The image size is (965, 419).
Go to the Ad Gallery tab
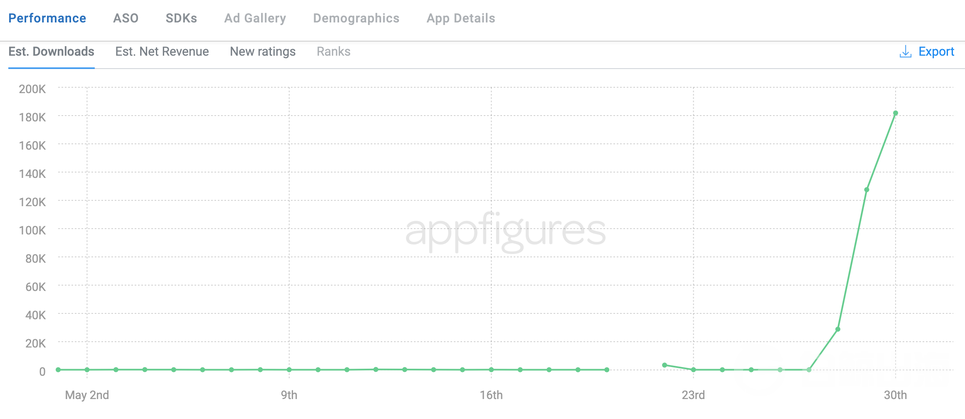[x=255, y=18]
